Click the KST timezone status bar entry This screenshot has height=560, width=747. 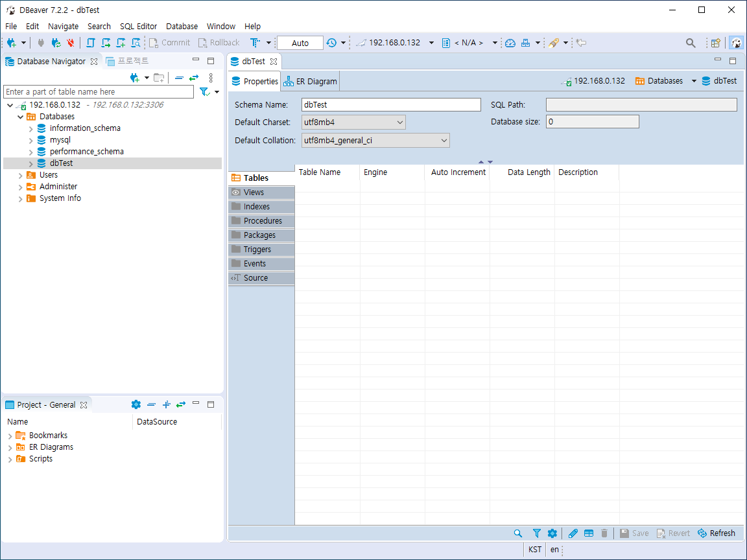click(x=534, y=550)
